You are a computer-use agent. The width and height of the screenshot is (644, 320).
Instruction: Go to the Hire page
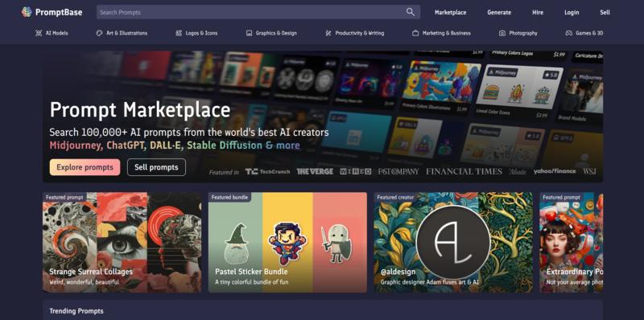click(x=538, y=12)
